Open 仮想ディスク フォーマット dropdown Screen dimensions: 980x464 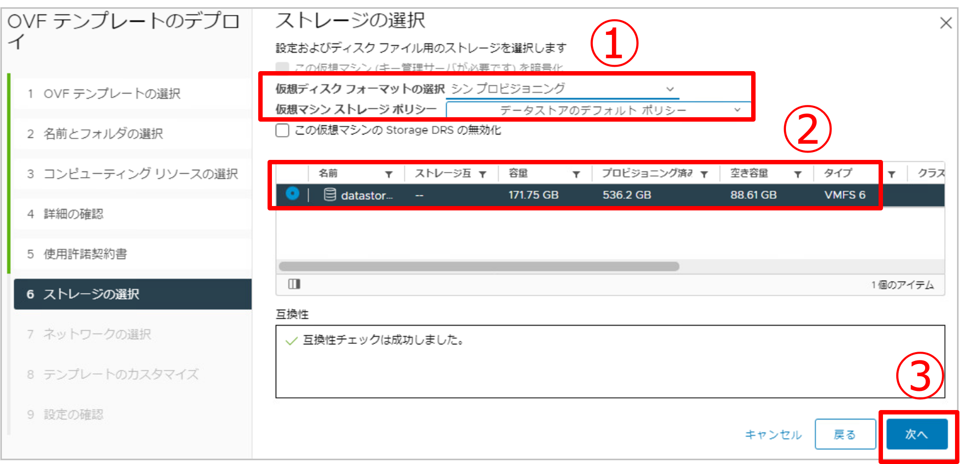(x=563, y=89)
